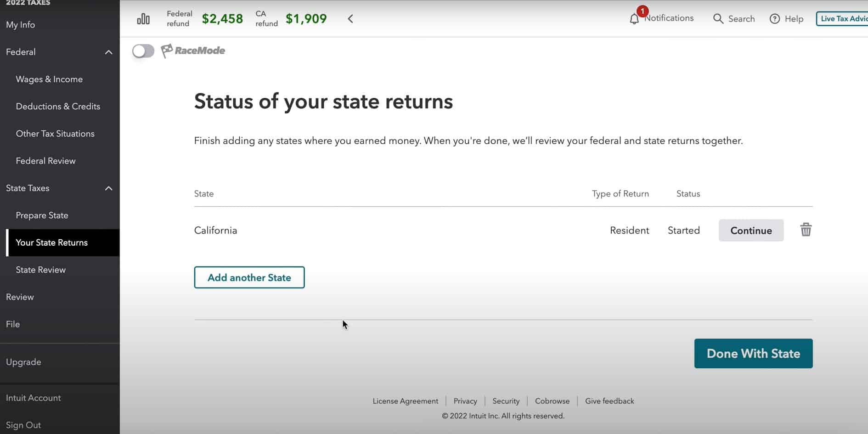Collapse the Federal section chevron
This screenshot has height=434, width=868.
[108, 52]
